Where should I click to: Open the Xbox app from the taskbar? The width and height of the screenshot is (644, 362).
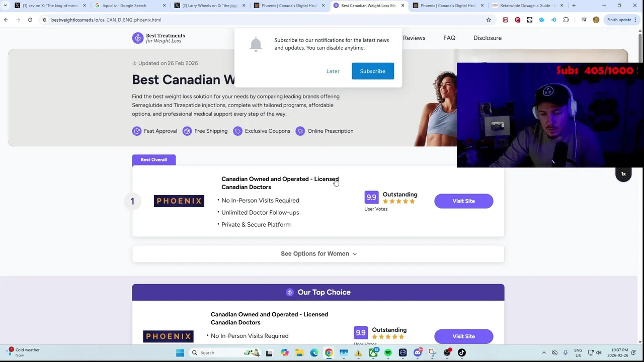[x=373, y=352]
